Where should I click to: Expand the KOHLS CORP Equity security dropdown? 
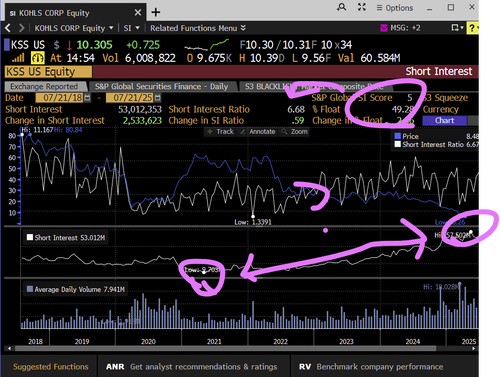[x=111, y=28]
